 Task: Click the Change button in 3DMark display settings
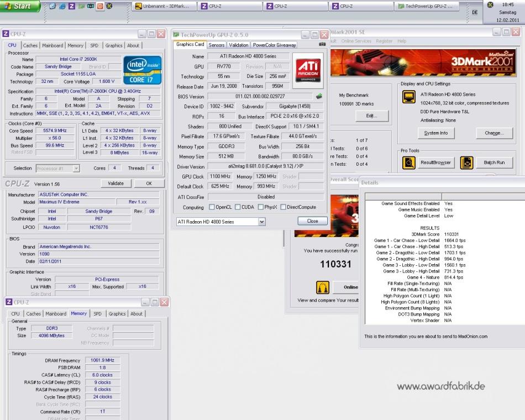(494, 133)
